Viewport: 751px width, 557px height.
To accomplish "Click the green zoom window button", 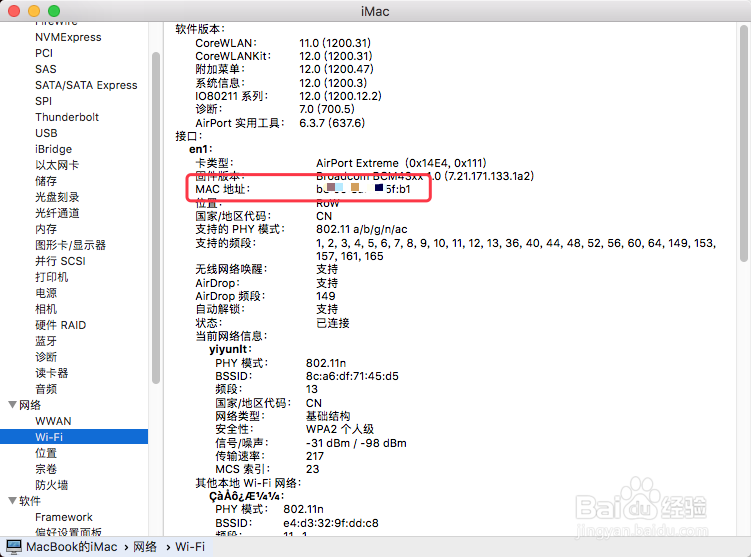I will (54, 11).
